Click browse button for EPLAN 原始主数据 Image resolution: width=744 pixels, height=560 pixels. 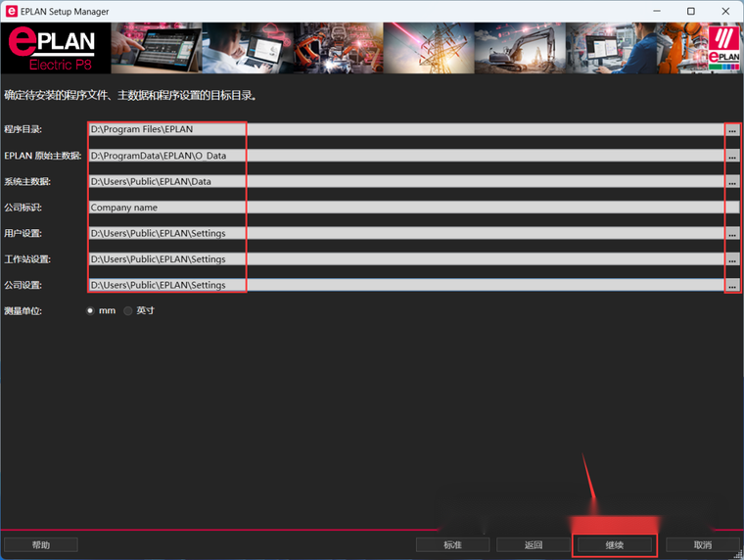(732, 156)
